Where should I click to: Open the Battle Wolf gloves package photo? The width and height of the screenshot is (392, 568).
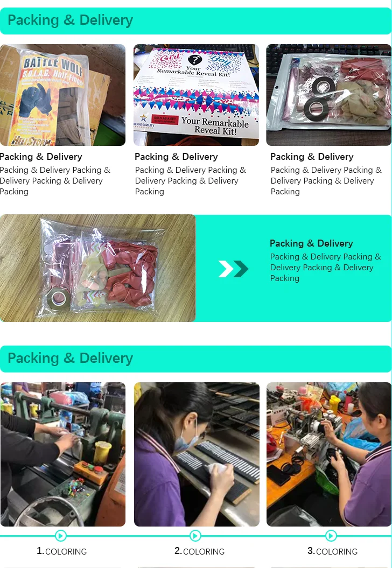62,95
